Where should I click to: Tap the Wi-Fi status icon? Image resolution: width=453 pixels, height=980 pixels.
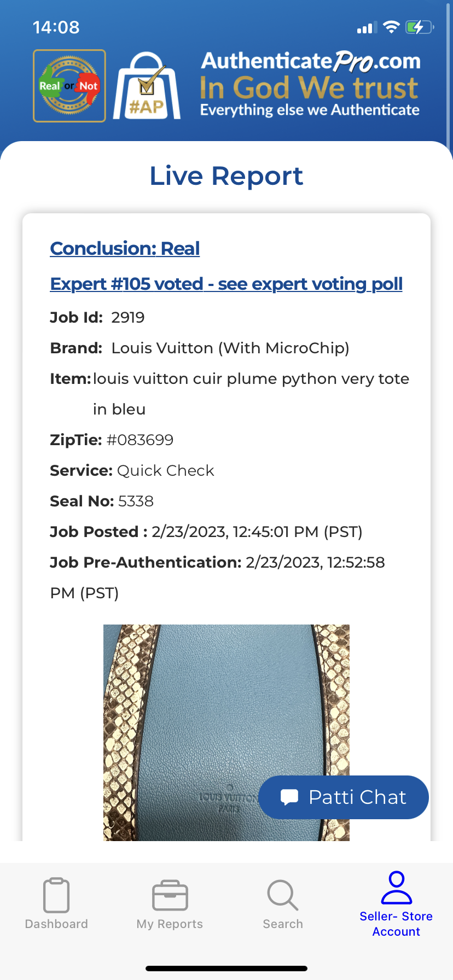point(391,27)
